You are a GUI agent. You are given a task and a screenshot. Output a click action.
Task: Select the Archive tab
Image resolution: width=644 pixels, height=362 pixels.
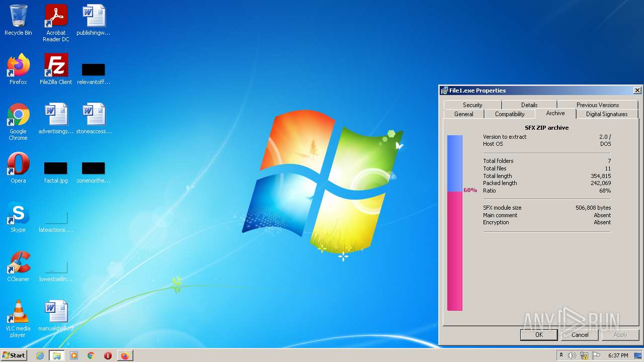[x=555, y=113]
